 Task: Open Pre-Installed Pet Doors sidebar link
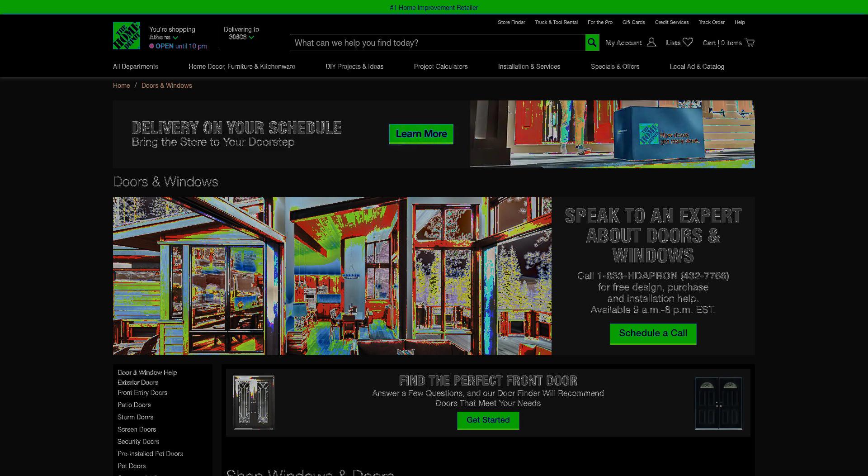click(x=150, y=454)
